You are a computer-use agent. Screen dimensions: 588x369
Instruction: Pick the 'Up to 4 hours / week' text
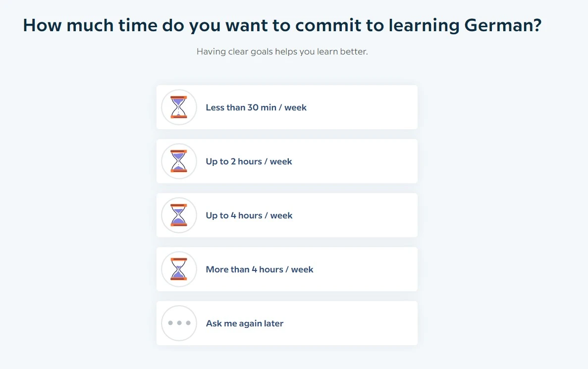coord(249,215)
